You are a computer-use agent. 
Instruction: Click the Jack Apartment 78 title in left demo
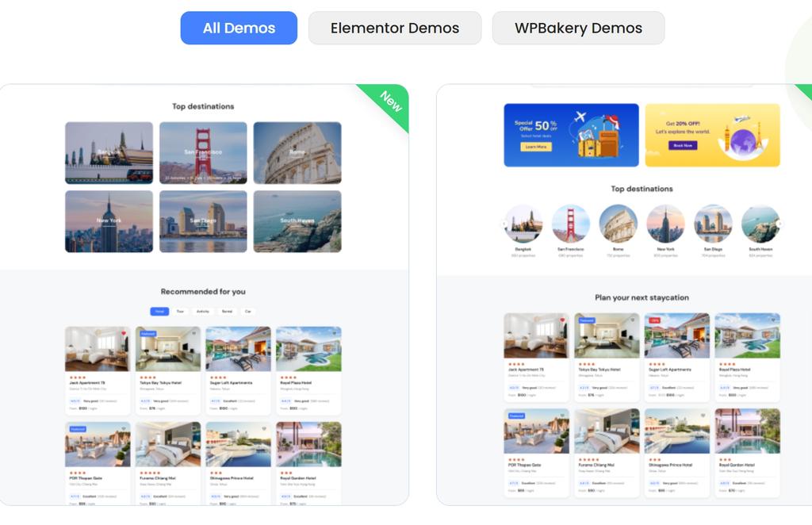(x=87, y=382)
